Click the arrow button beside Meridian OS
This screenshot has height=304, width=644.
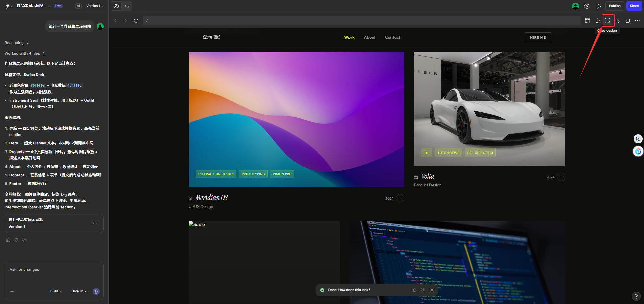pos(400,198)
